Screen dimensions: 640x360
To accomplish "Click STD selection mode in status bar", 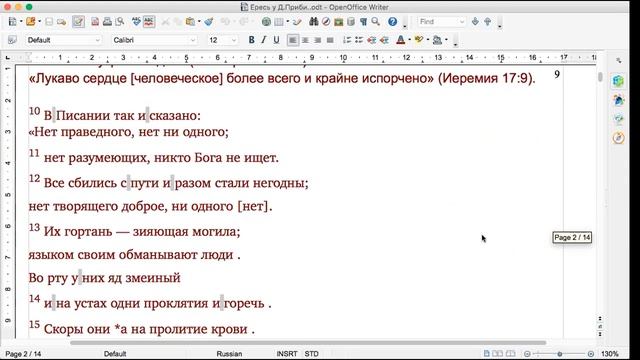I will pyautogui.click(x=311, y=354).
